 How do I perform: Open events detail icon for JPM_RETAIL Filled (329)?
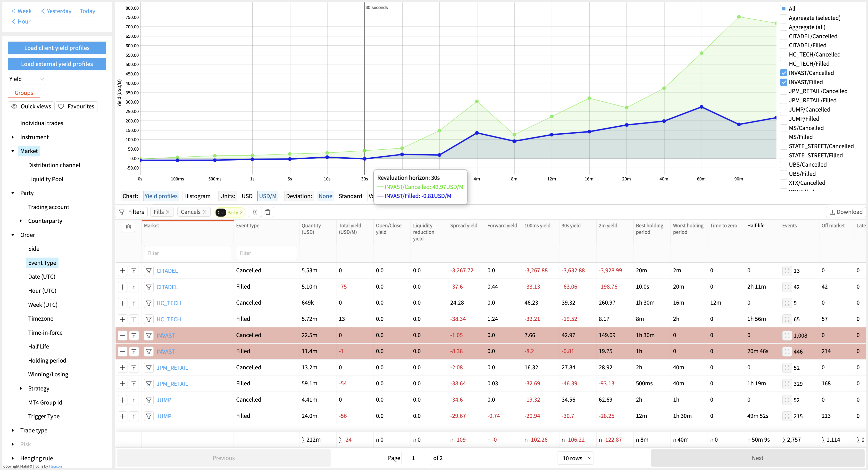787,384
